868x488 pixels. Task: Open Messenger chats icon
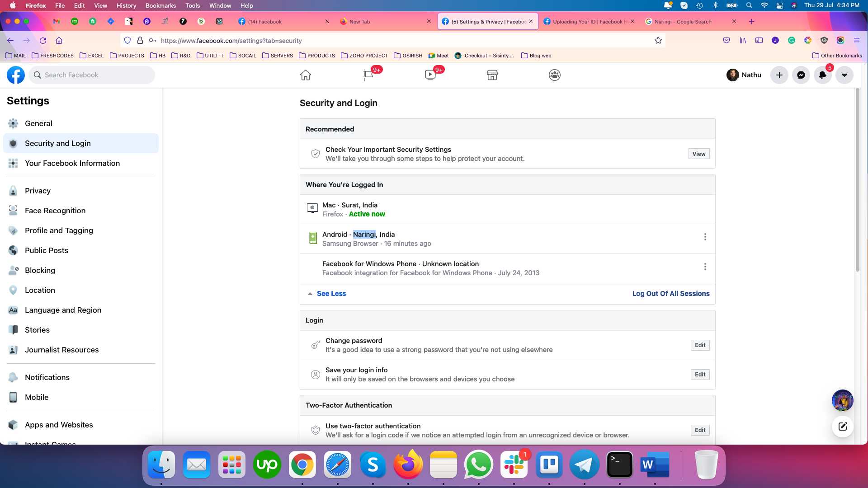pyautogui.click(x=801, y=75)
